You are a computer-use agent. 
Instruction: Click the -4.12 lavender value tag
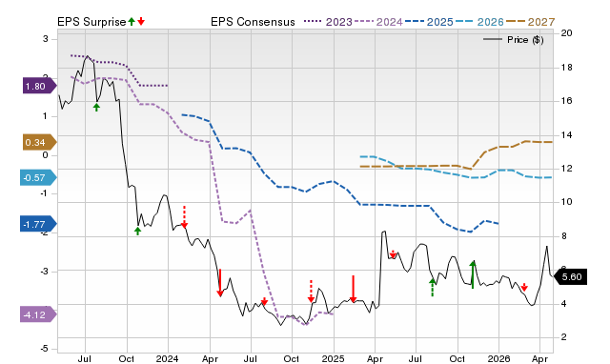[38, 314]
